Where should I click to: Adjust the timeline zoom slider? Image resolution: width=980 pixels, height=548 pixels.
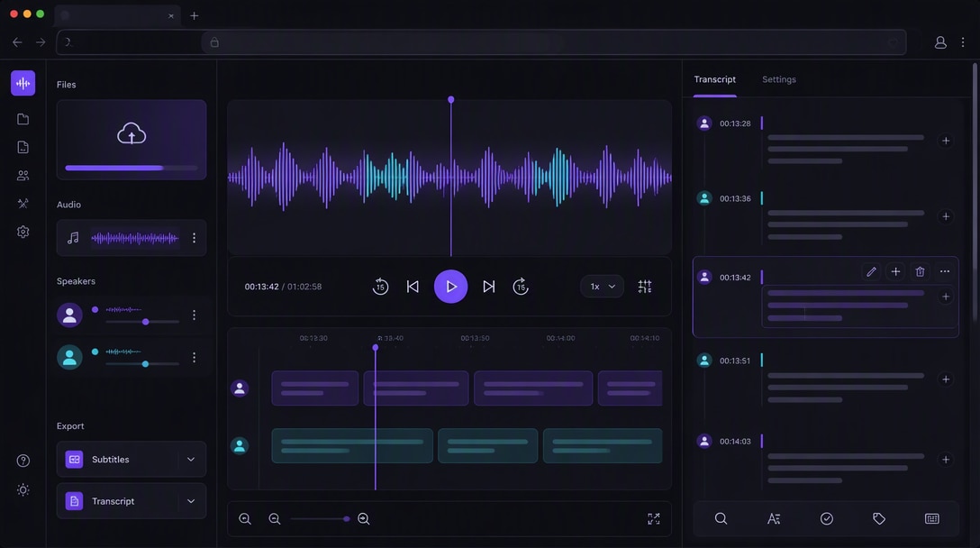[x=319, y=518]
